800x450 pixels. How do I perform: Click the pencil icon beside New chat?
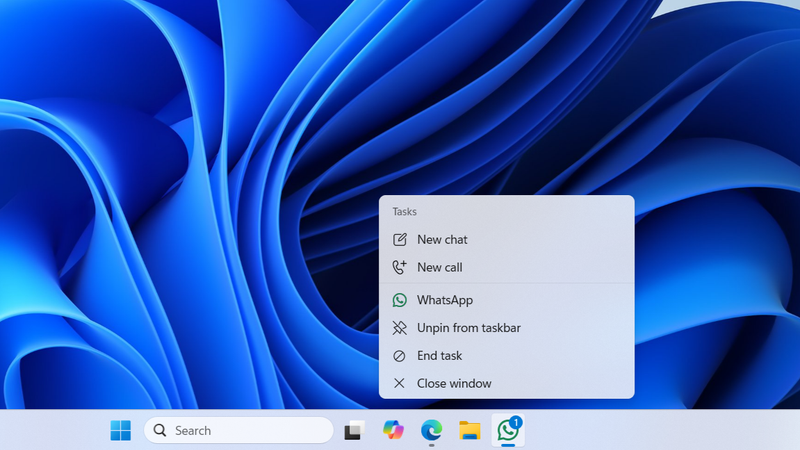pos(400,240)
